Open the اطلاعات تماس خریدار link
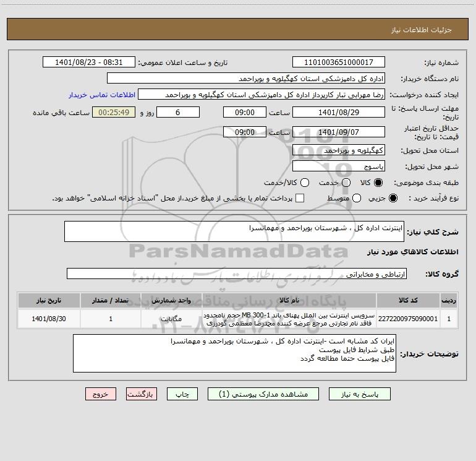Screen dimensions: 476x461 (102, 95)
